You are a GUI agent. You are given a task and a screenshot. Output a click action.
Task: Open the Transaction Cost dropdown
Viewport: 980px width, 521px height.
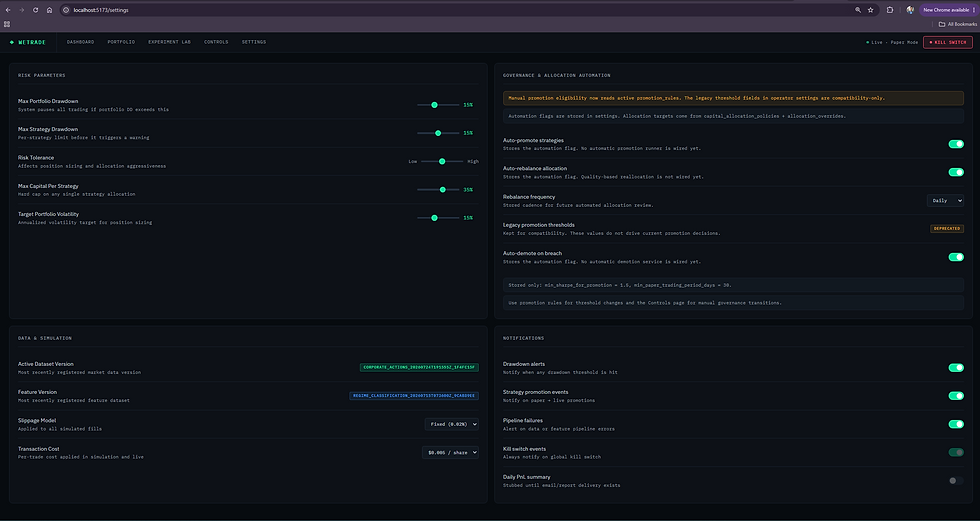[x=451, y=452]
